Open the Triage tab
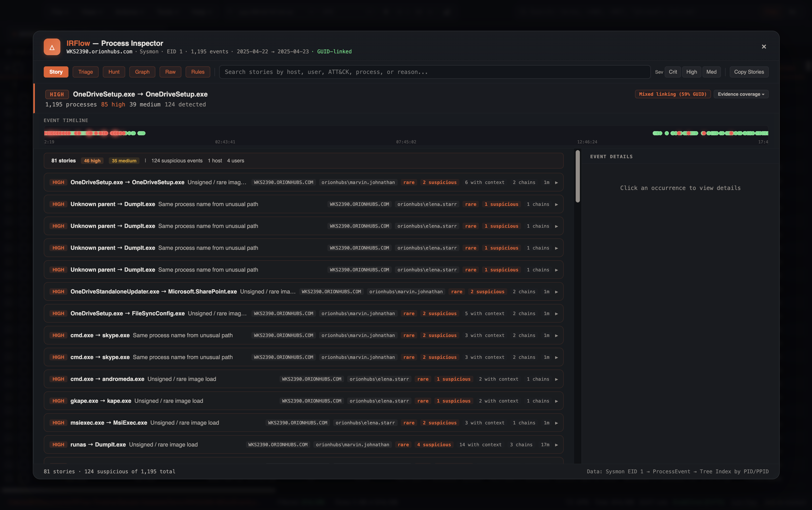 [86, 72]
